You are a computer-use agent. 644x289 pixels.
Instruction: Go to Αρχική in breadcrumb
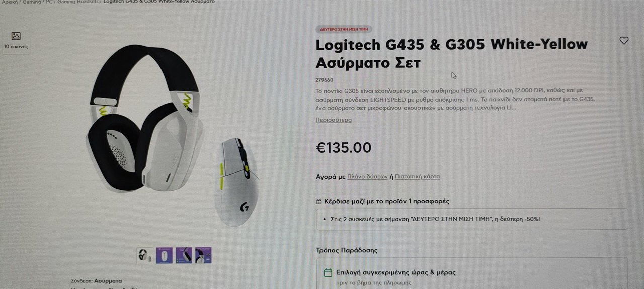coord(10,2)
